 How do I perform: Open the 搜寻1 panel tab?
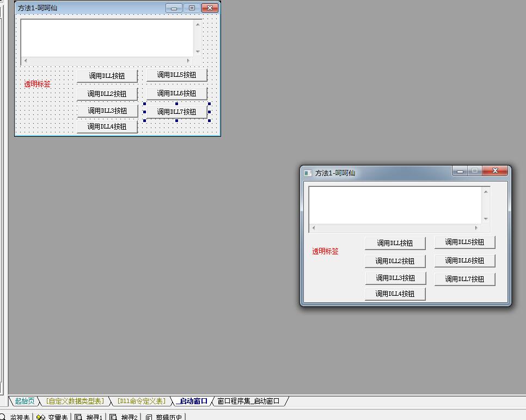point(89,417)
